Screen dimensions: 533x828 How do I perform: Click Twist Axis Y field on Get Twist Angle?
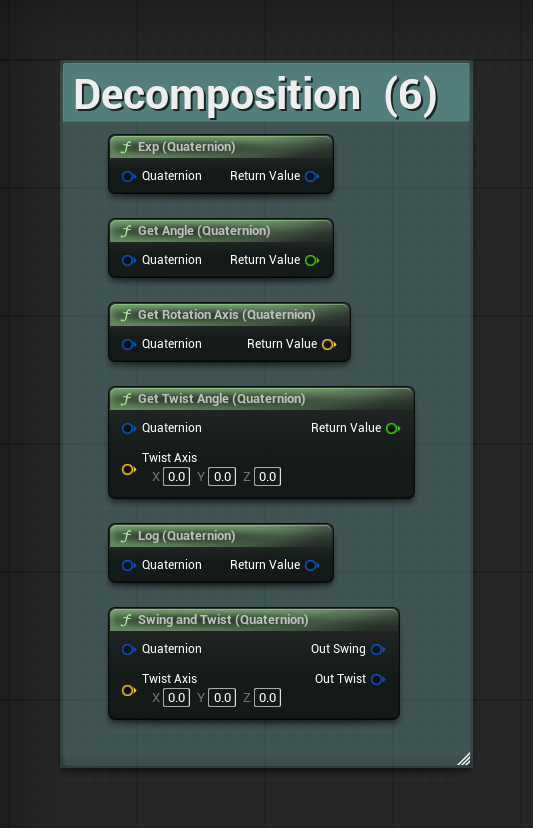pyautogui.click(x=222, y=477)
